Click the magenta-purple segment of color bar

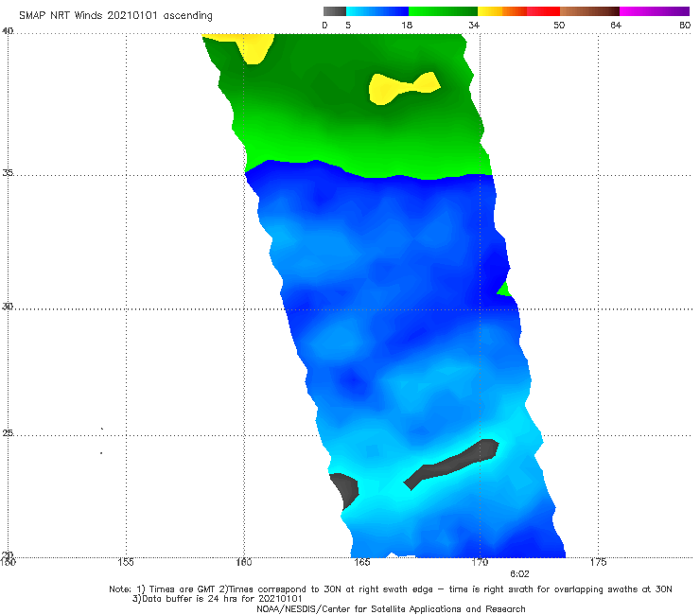coord(655,11)
